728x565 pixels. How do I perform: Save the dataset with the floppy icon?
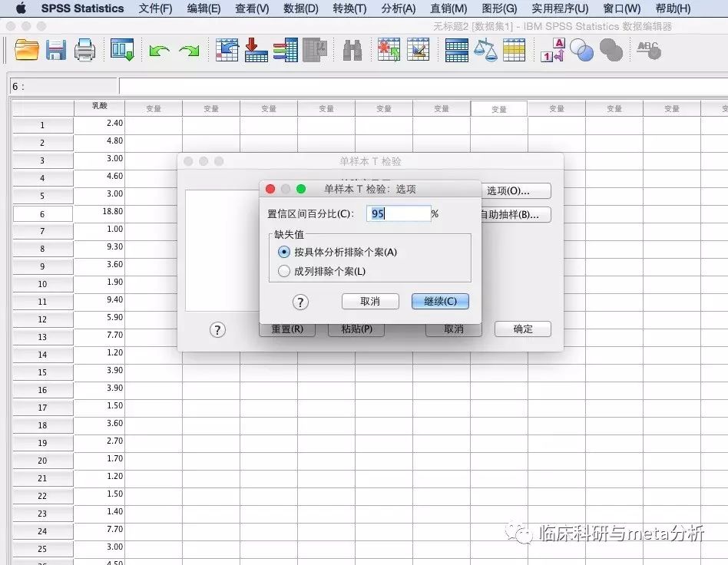pyautogui.click(x=56, y=50)
